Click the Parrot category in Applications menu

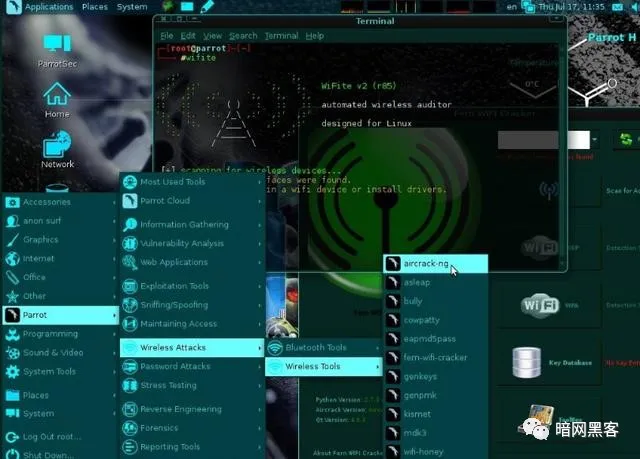[60, 315]
